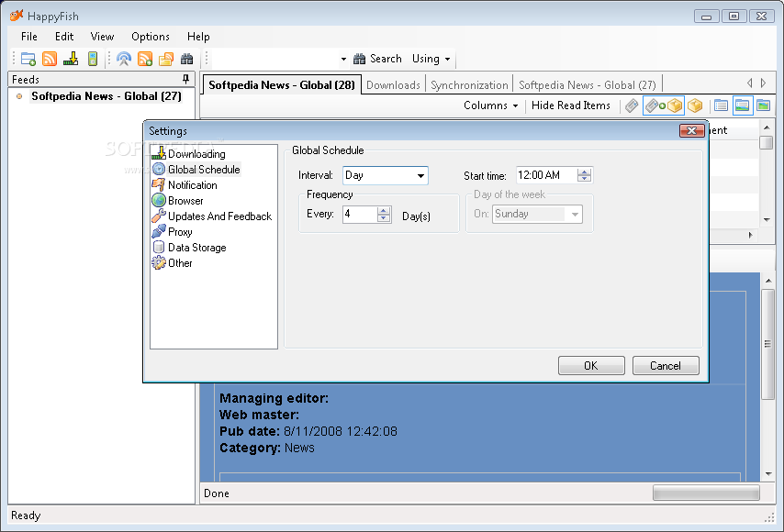Click the gray tag icon in item toolbar
Screen dimensions: 784x532
click(x=632, y=105)
